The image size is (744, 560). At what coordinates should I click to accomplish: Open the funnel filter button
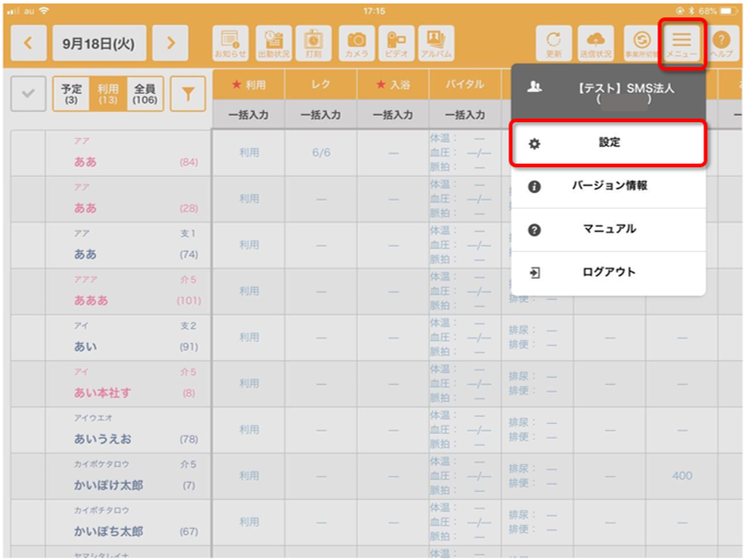pyautogui.click(x=189, y=94)
